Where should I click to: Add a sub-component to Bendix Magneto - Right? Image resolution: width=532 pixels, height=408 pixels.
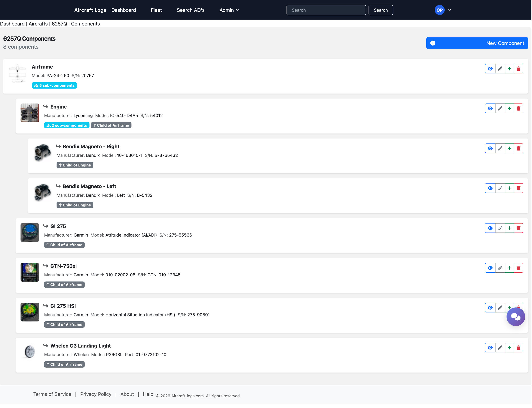(x=509, y=148)
